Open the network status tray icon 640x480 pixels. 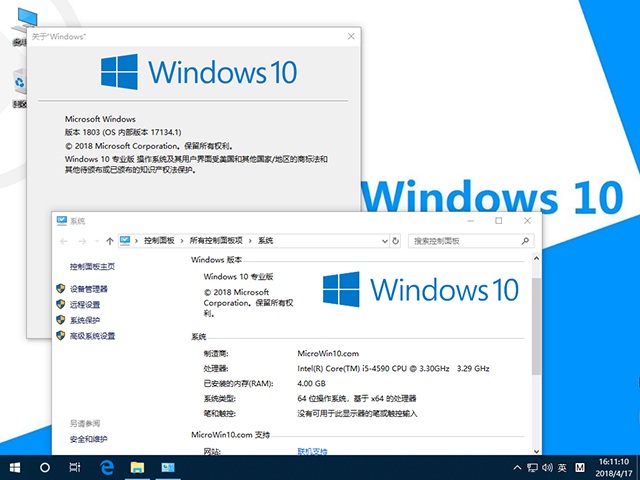pyautogui.click(x=532, y=468)
